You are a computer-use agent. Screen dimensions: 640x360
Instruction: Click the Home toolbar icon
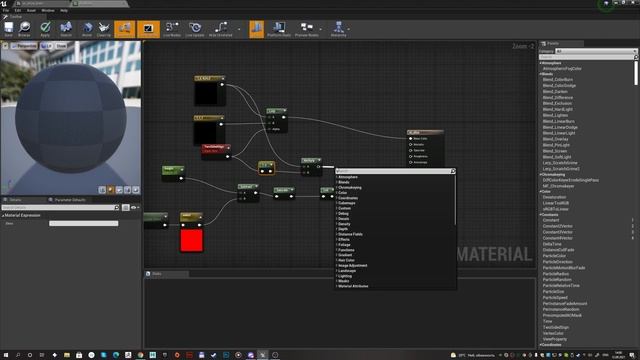(x=87, y=29)
